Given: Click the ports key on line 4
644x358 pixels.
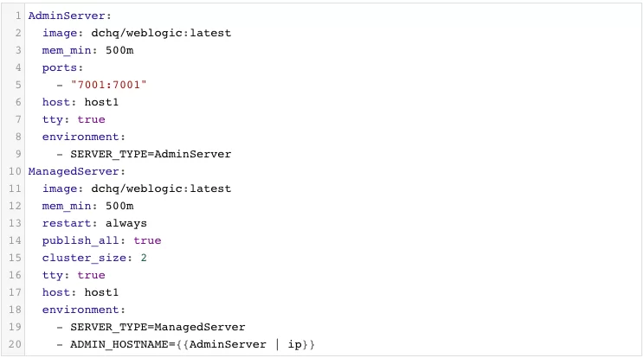Looking at the screenshot, I should click(60, 68).
